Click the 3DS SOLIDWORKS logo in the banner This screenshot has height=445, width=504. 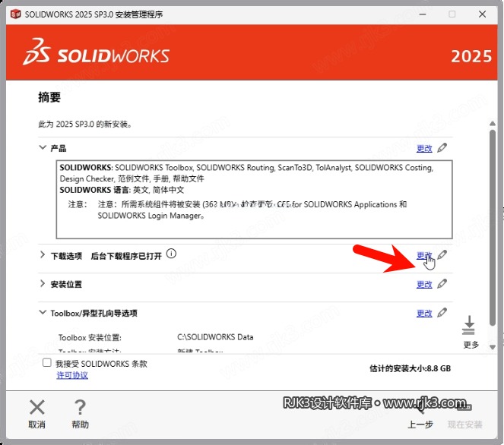(x=96, y=52)
